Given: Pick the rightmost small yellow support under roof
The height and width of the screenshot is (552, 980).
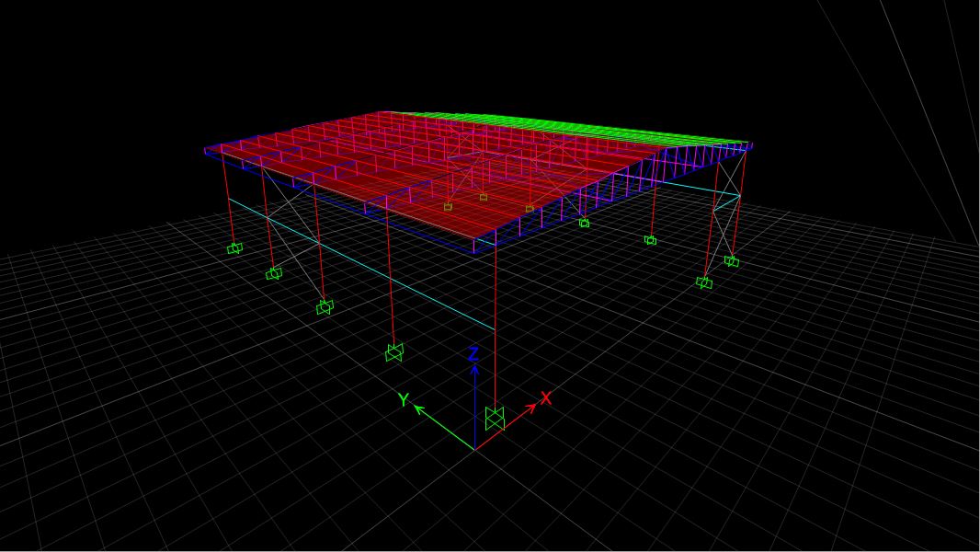Looking at the screenshot, I should (530, 209).
